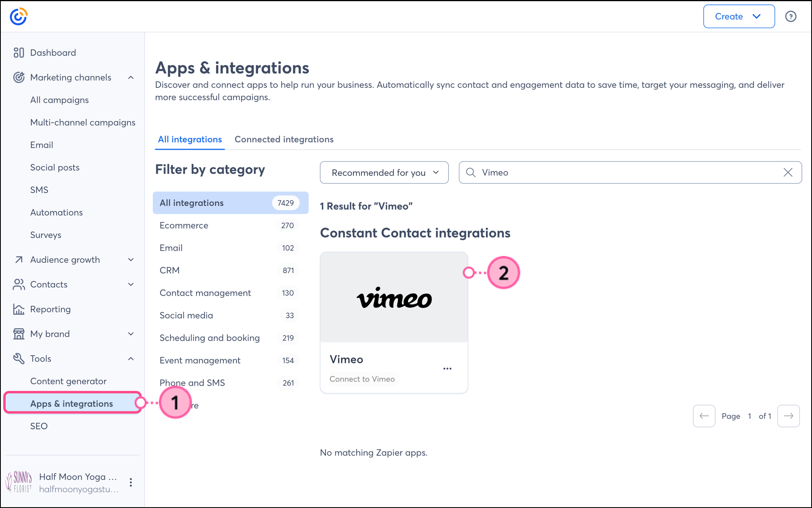
Task: Expand the My brand section
Action: click(131, 334)
